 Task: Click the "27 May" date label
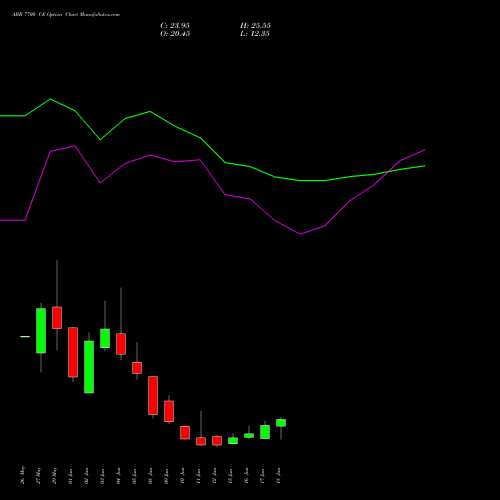pos(39,475)
